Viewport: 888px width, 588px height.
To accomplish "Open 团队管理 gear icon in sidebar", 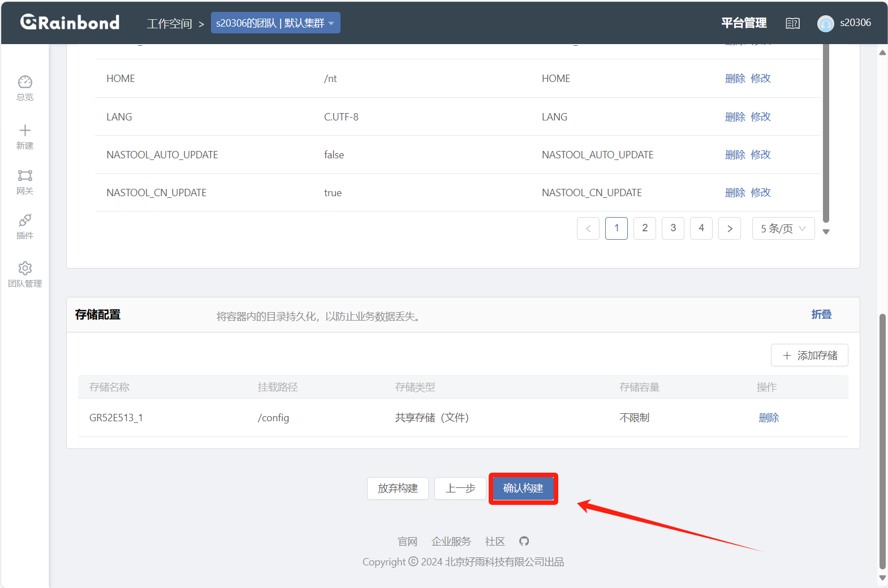I will pyautogui.click(x=25, y=269).
